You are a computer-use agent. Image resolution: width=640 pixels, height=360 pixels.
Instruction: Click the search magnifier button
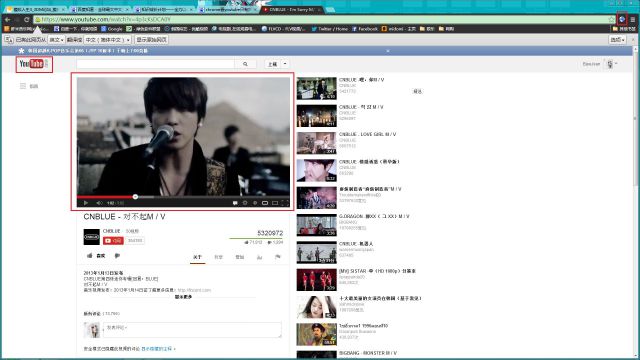click(x=245, y=64)
